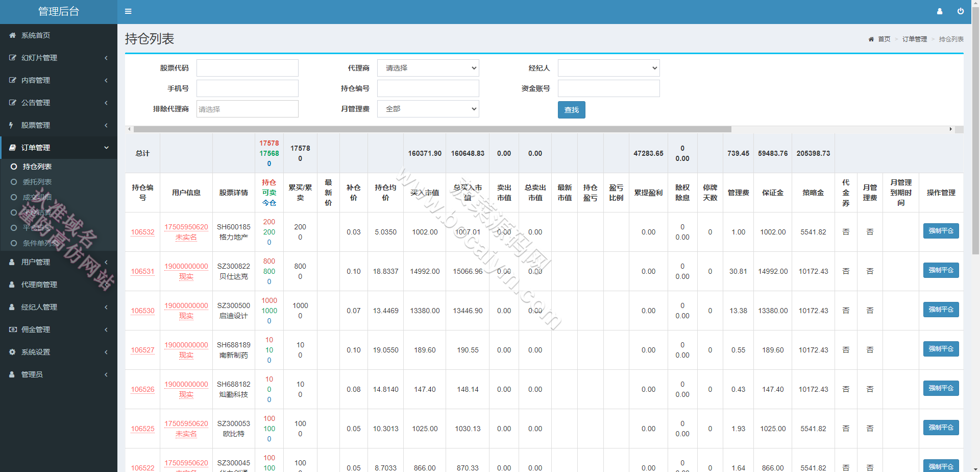Click stock cell SH600185 格力地产
Image resolution: width=980 pixels, height=472 pixels.
pos(234,232)
